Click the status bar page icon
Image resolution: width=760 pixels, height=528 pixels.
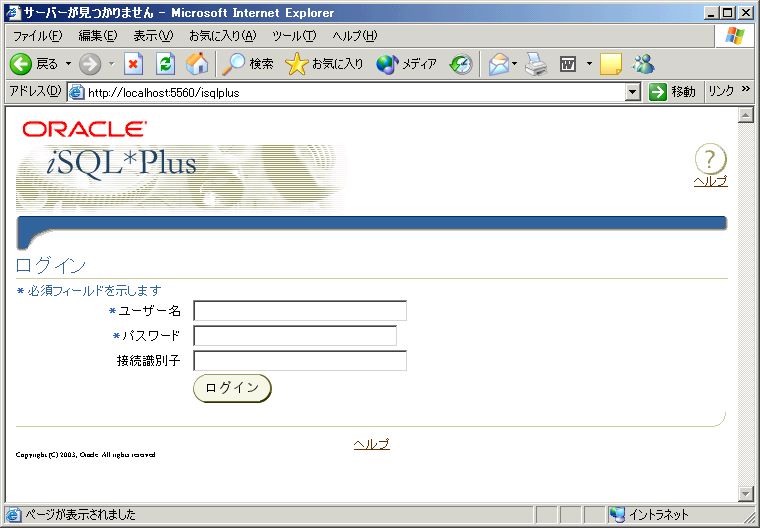coord(14,514)
